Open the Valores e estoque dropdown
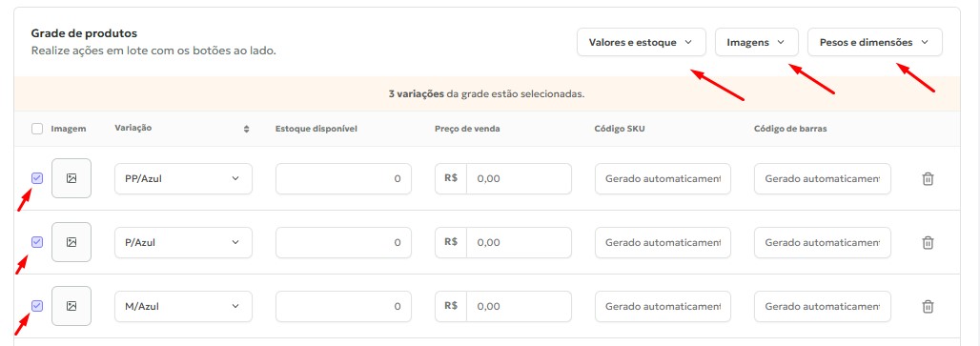This screenshot has width=980, height=346. pyautogui.click(x=642, y=43)
